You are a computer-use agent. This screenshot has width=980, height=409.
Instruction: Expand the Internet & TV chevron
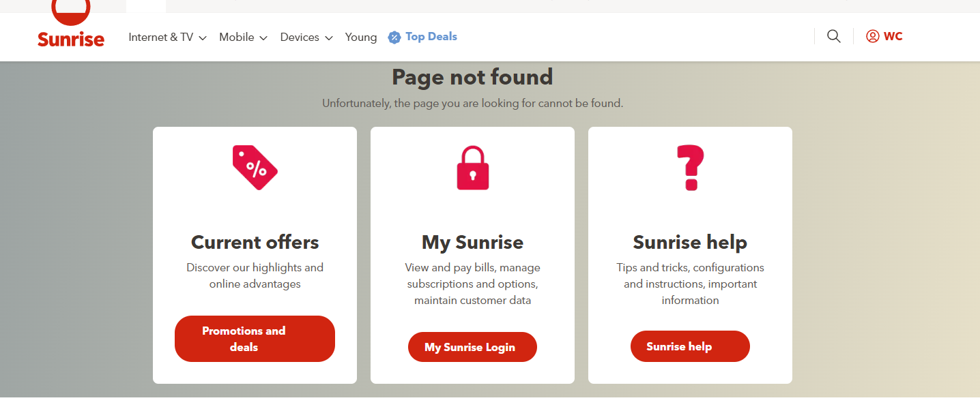203,38
